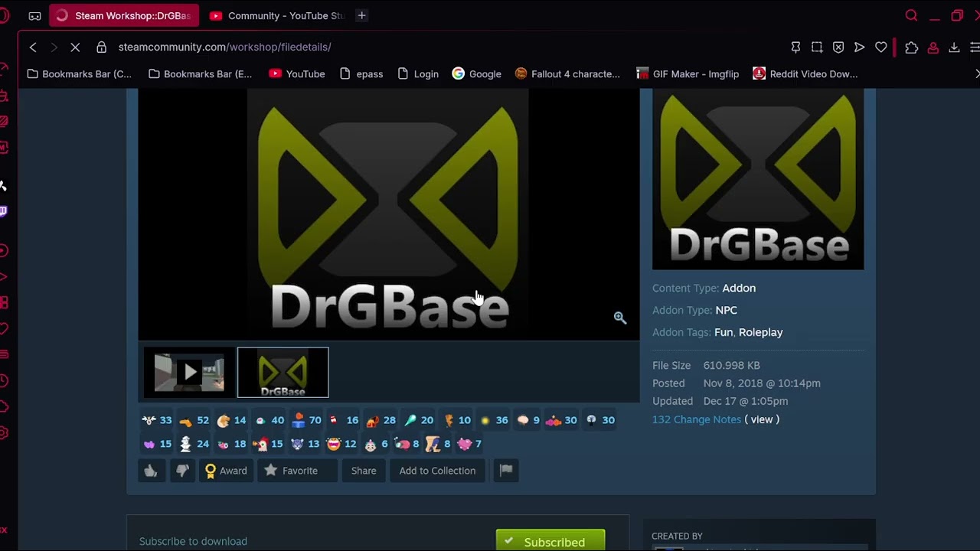Rate the DrGBase addon thumbs down

182,471
